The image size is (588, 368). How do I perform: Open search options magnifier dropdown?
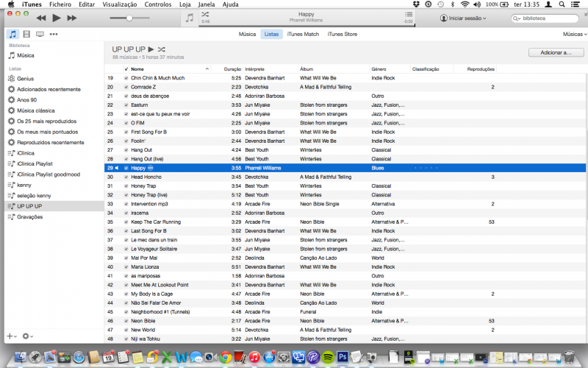[517, 18]
